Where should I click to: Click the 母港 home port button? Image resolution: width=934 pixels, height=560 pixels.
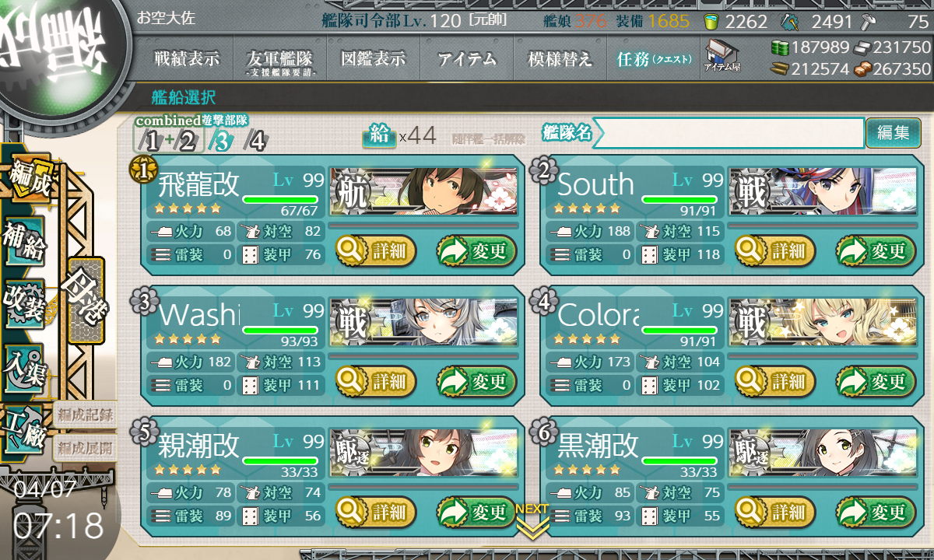pyautogui.click(x=86, y=301)
